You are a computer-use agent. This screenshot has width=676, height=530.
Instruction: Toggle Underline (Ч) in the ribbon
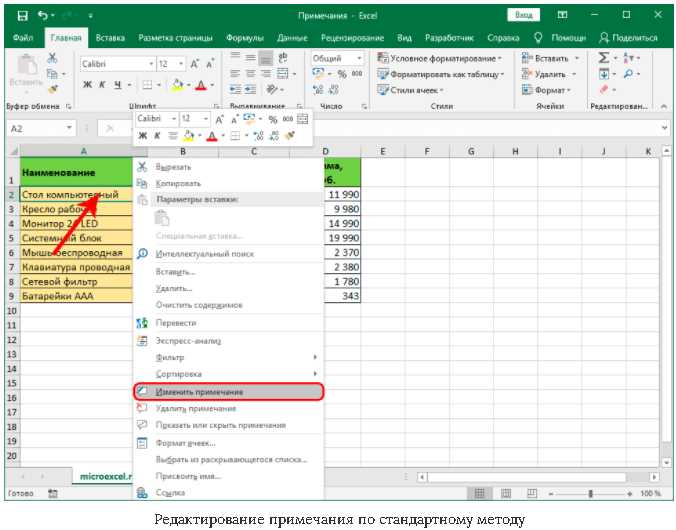pos(118,85)
